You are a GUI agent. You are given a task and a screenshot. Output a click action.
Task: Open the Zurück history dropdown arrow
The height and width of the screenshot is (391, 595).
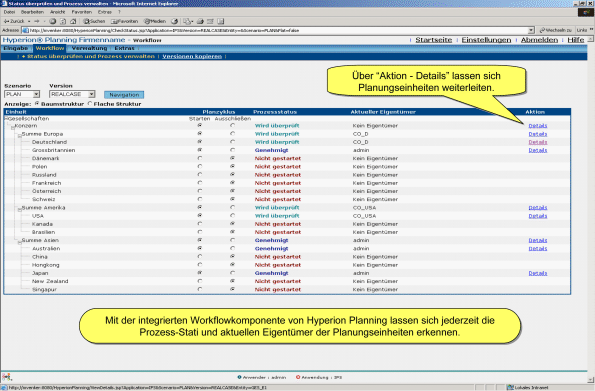pyautogui.click(x=29, y=21)
